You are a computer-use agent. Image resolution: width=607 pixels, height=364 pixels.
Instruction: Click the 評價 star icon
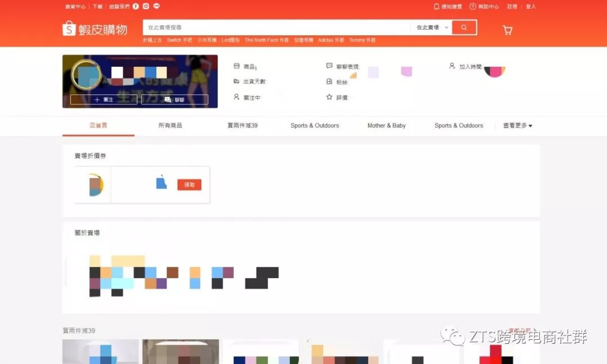[329, 97]
